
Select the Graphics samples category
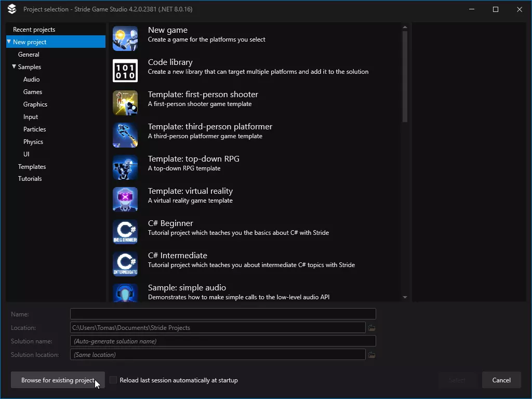[35, 104]
